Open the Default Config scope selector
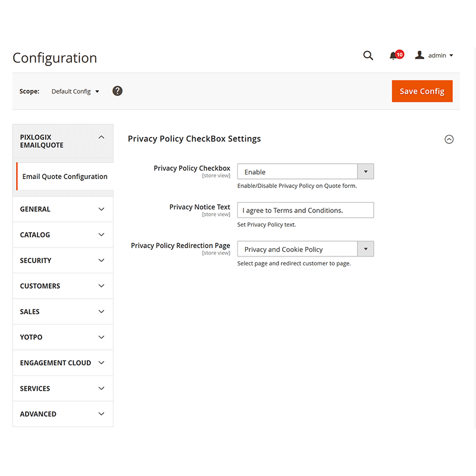Viewport: 476px width, 476px height. click(74, 91)
